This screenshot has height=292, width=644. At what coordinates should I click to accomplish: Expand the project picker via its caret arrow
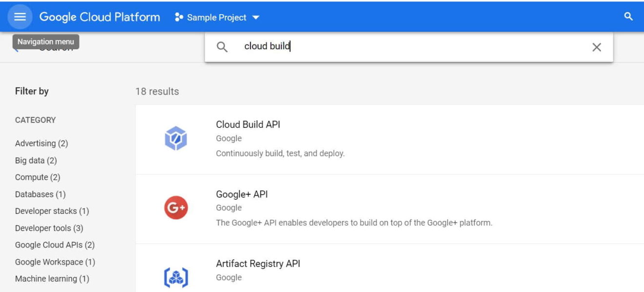pos(257,18)
